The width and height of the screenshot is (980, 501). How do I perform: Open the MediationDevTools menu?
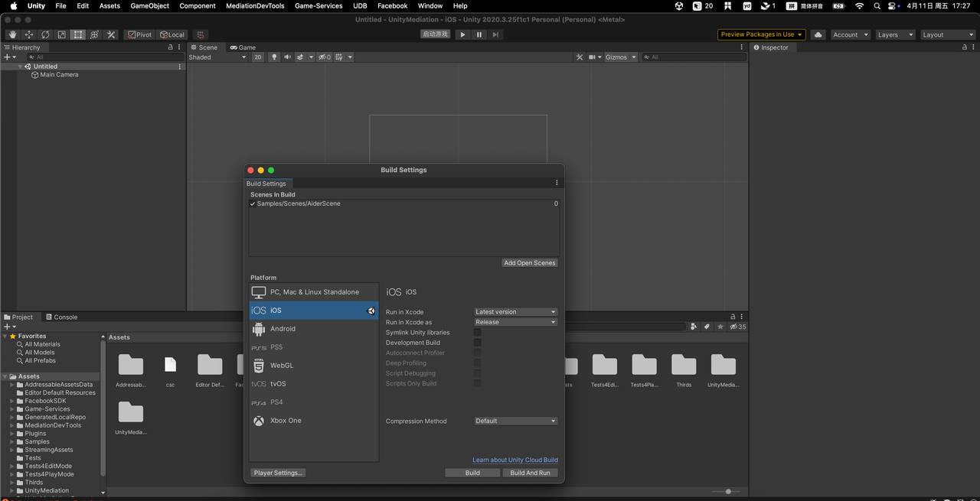255,5
